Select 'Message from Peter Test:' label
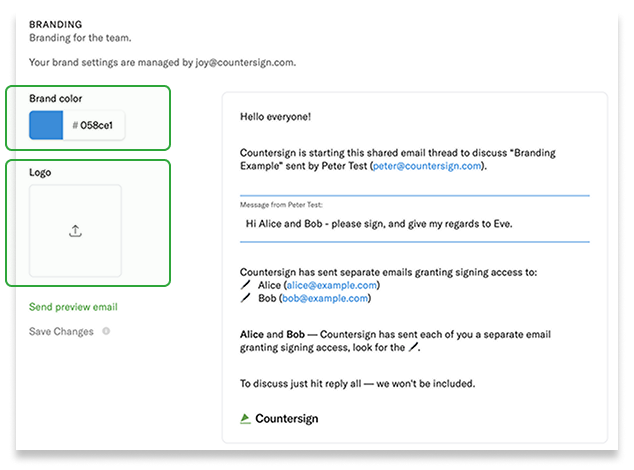 pyautogui.click(x=281, y=205)
